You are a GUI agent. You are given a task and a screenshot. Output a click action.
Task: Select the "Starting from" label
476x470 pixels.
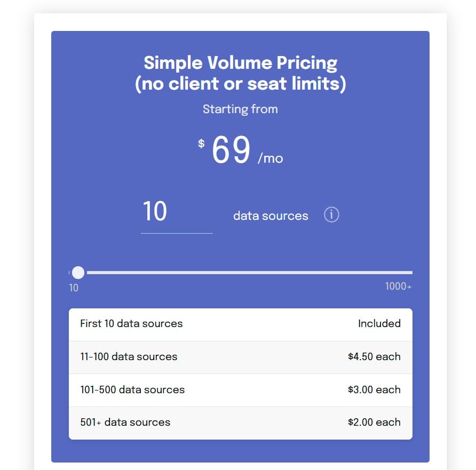coord(240,109)
